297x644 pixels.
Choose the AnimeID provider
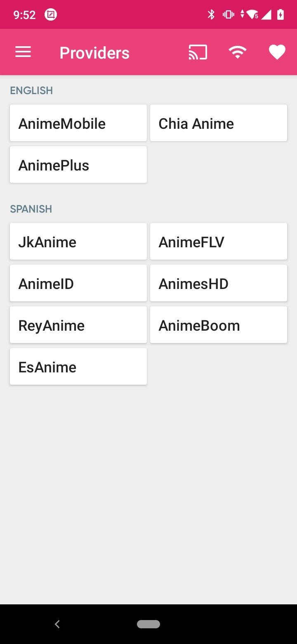[x=78, y=283]
